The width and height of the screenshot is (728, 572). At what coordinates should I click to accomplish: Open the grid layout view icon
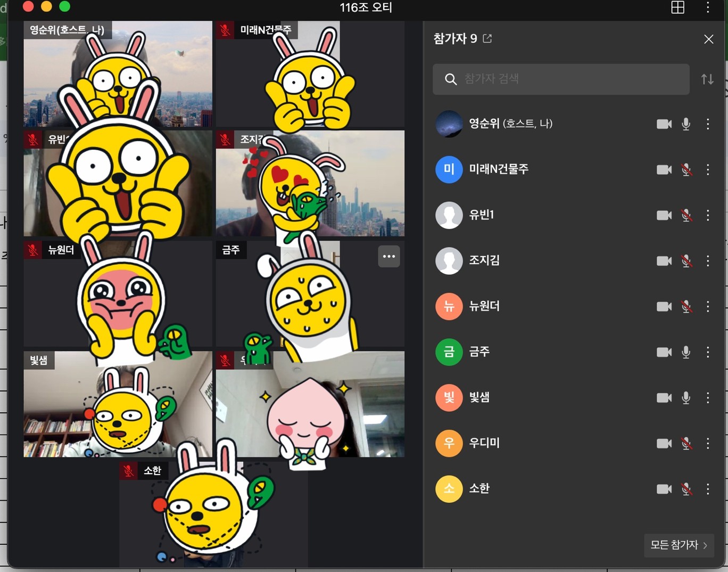pos(677,7)
